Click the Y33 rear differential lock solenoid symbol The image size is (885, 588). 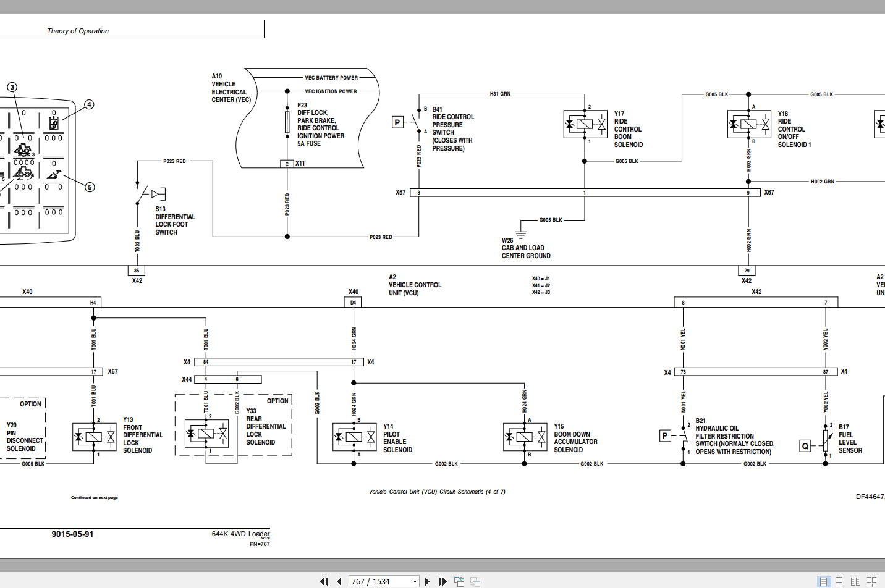[x=206, y=434]
